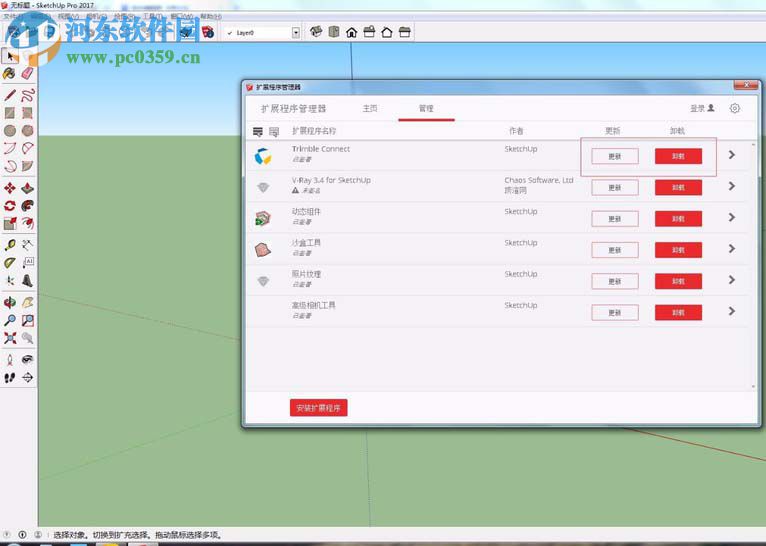Select the Text label tool
766x546 pixels.
(x=28, y=263)
